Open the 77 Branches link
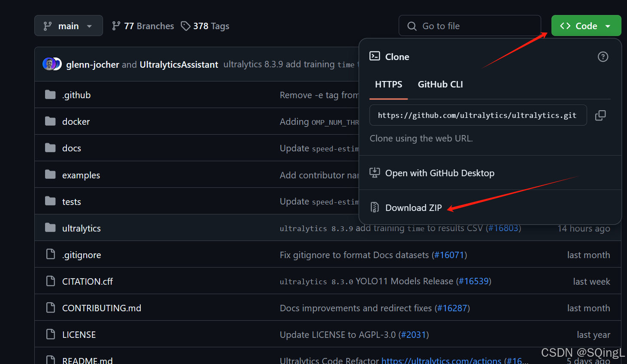627x364 pixels. pyautogui.click(x=143, y=26)
